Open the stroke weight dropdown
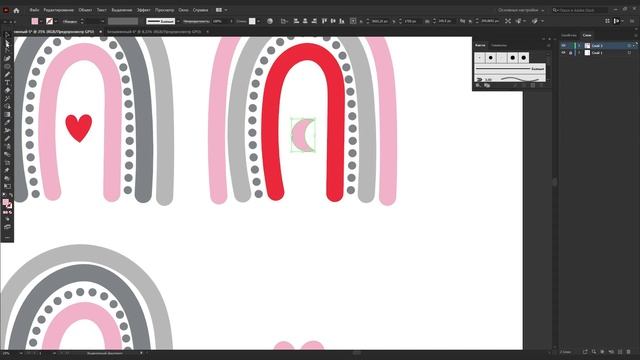 [102, 21]
